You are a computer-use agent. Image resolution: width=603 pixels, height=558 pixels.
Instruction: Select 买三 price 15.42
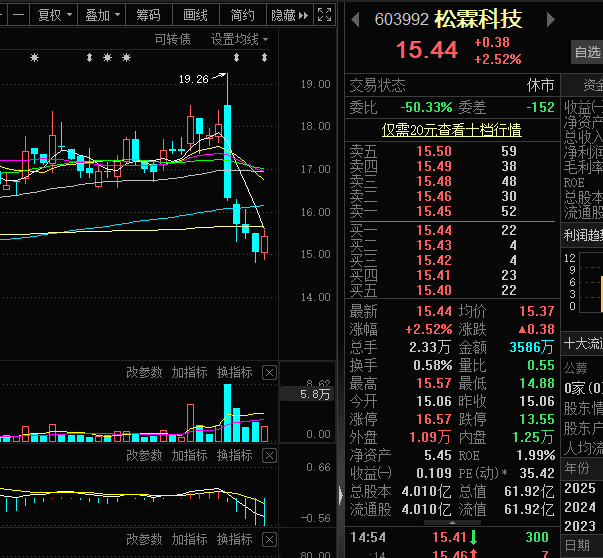coord(434,260)
